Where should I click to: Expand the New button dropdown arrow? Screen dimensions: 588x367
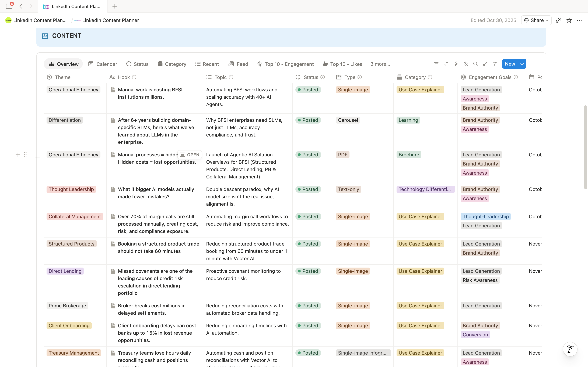pos(522,64)
